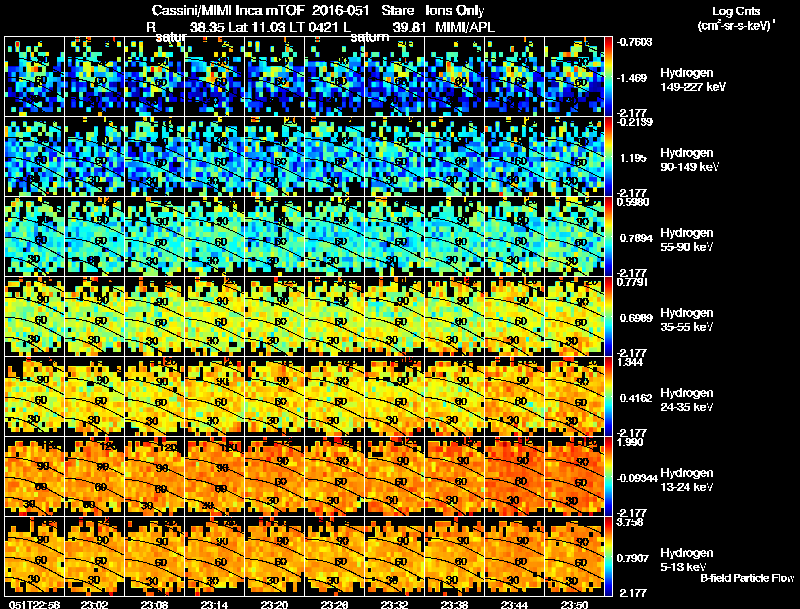Click the Hydrogen 13-24 keV color bar
The height and width of the screenshot is (609, 800).
coord(608,477)
